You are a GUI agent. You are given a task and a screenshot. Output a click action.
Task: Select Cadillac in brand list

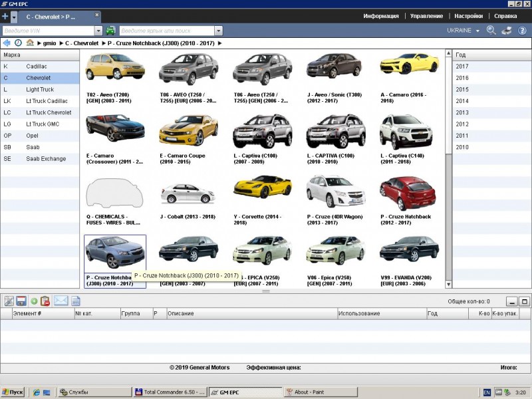pos(40,66)
